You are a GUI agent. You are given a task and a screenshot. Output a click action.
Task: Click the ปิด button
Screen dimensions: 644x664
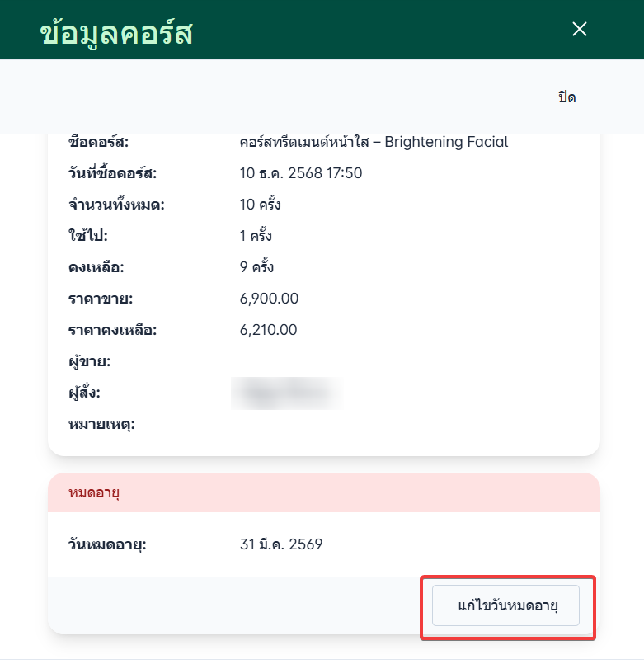(566, 97)
